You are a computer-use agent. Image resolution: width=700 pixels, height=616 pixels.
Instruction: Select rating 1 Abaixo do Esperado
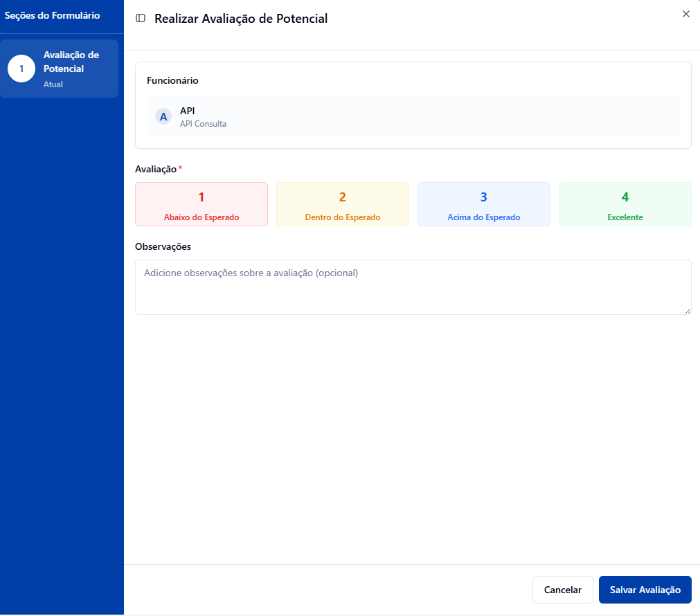[x=201, y=204]
